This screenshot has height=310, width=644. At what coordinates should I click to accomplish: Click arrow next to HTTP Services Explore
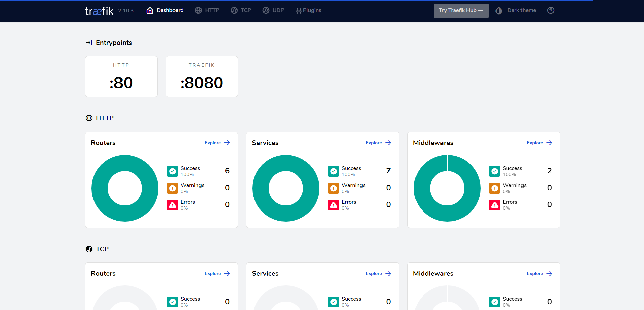click(388, 143)
